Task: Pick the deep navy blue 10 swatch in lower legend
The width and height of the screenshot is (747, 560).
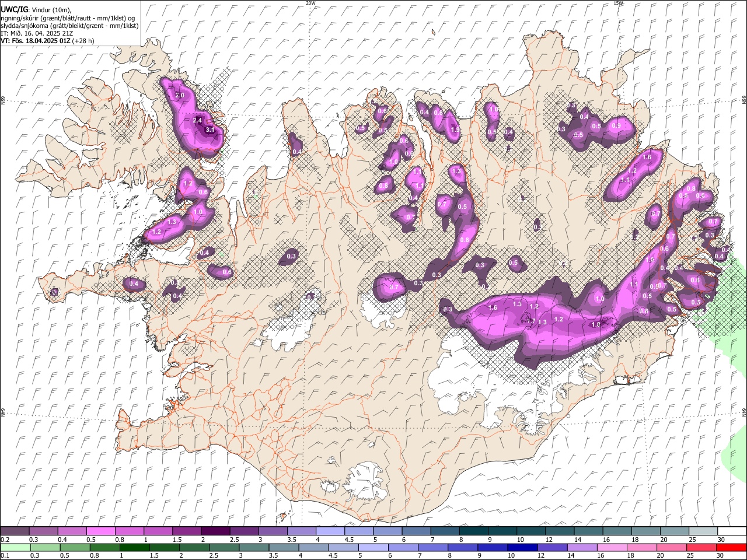Action: (522, 548)
